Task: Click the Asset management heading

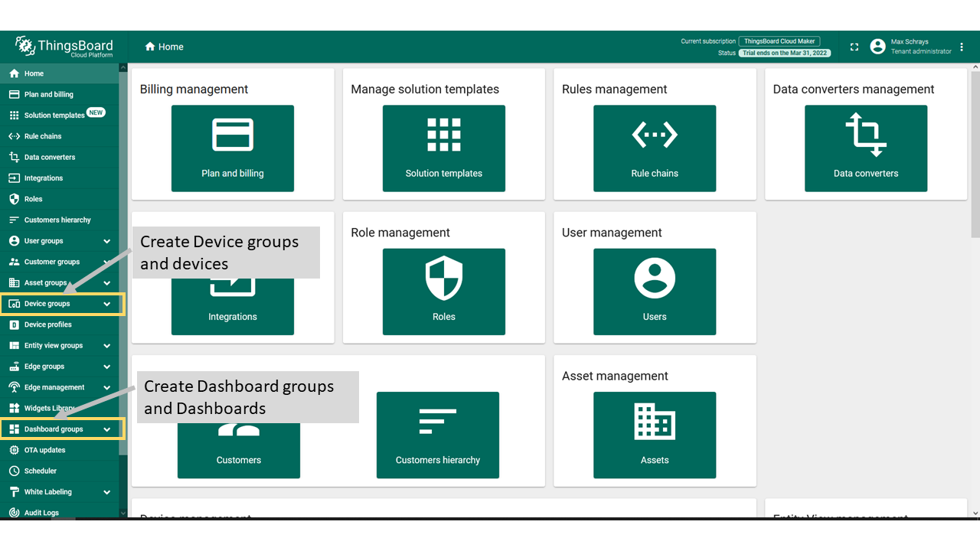Action: 615,376
